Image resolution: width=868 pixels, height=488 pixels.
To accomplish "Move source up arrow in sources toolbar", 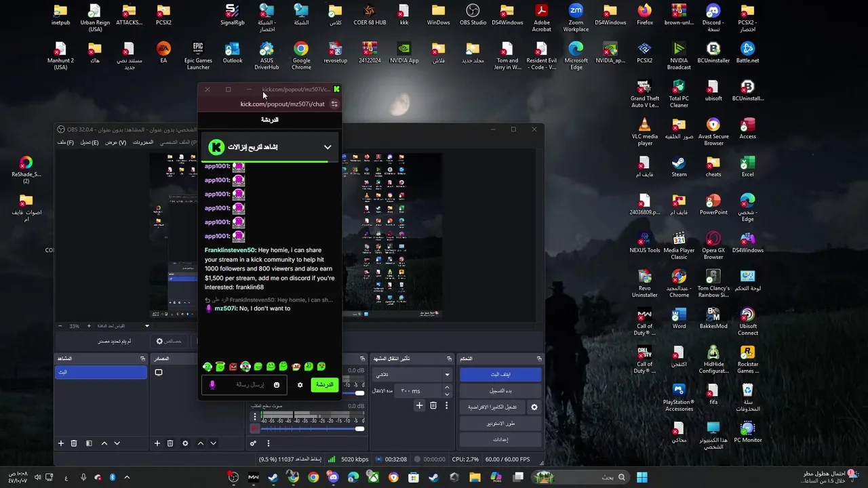I will pyautogui.click(x=200, y=443).
